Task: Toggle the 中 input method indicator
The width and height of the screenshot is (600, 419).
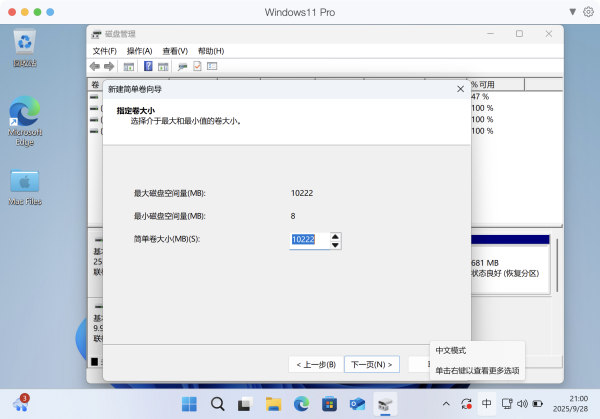Action: (x=487, y=404)
